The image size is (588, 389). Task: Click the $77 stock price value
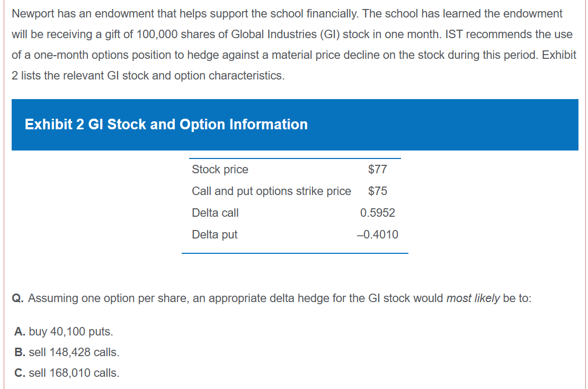click(378, 170)
